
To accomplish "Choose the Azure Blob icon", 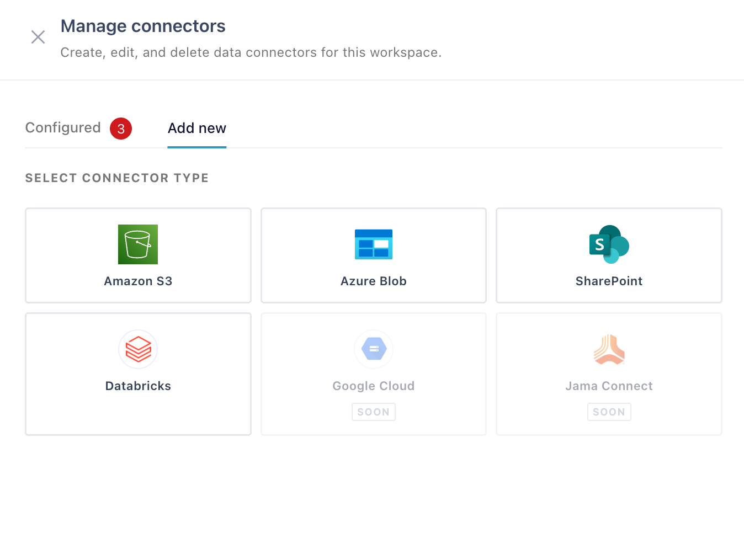I will tap(374, 244).
